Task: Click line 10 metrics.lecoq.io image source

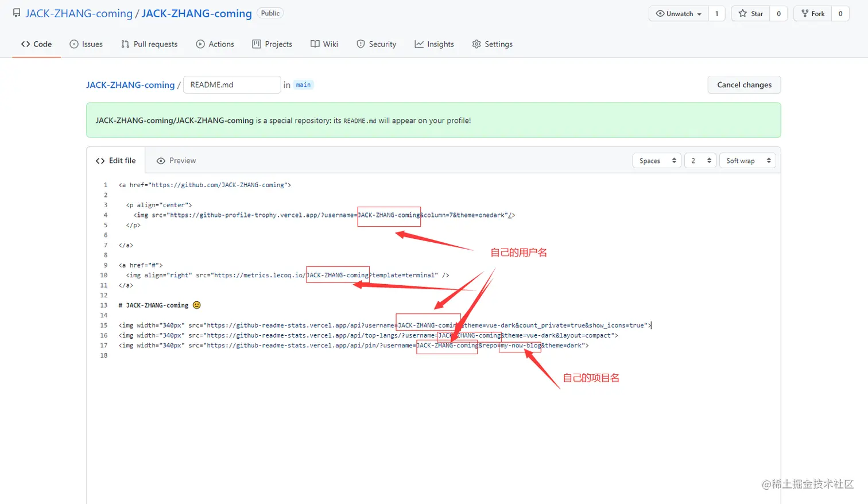Action: [x=288, y=276]
